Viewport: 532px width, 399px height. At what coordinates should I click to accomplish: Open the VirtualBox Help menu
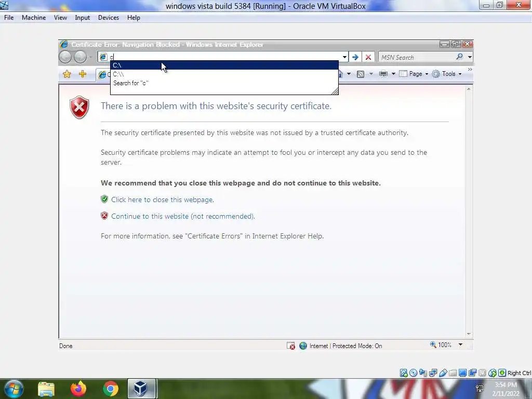tap(134, 18)
